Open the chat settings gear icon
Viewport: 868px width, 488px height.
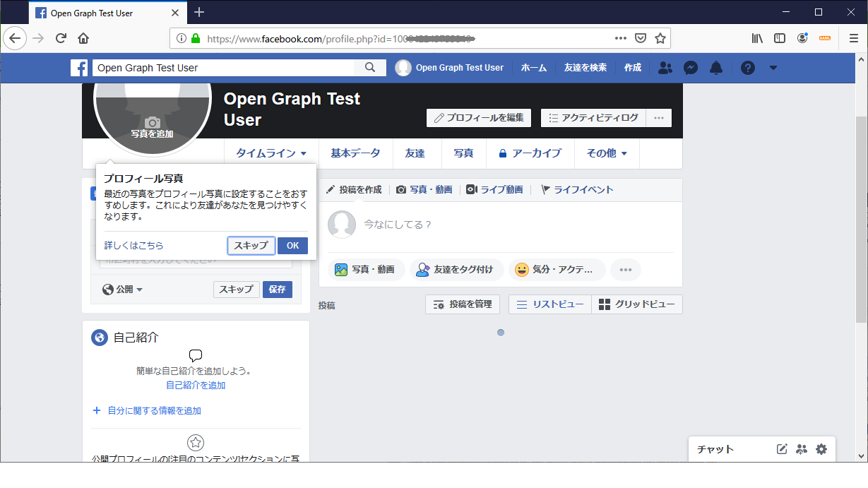pos(821,448)
